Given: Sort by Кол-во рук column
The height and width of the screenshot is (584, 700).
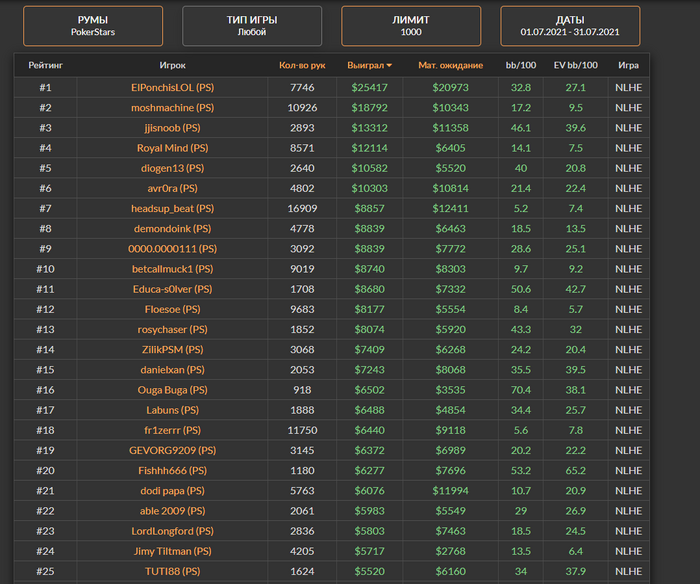Looking at the screenshot, I should pos(302,65).
